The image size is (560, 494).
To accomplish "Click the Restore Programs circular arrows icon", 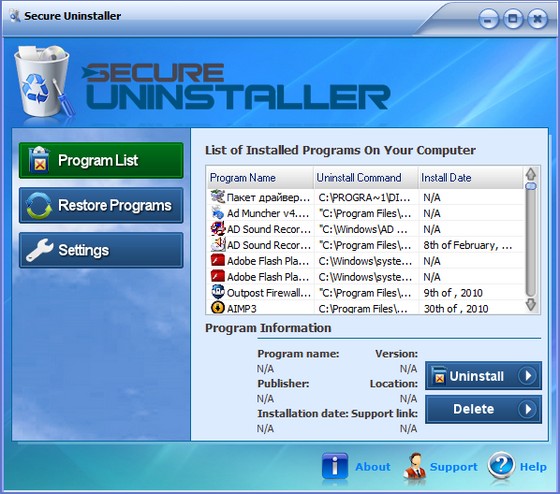I will 39,205.
